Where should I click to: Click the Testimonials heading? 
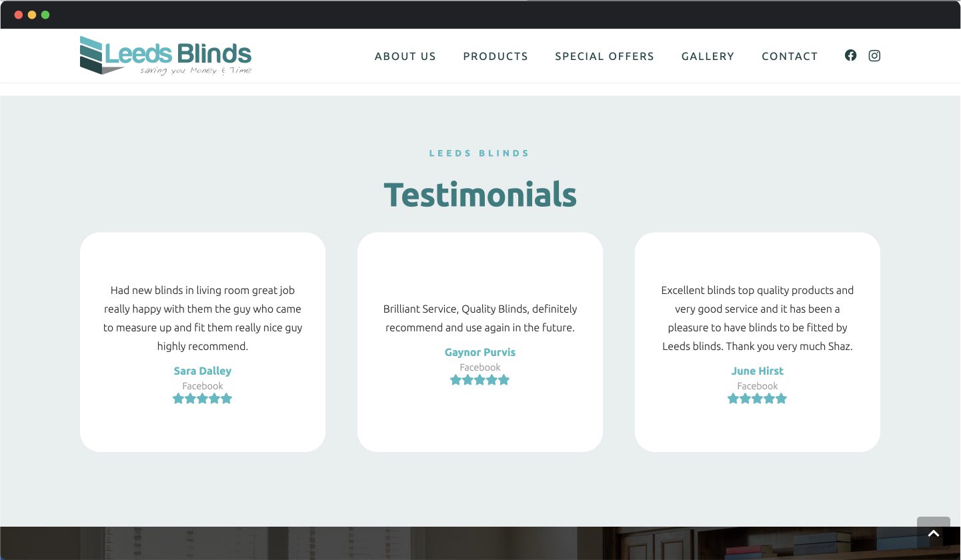click(x=480, y=195)
